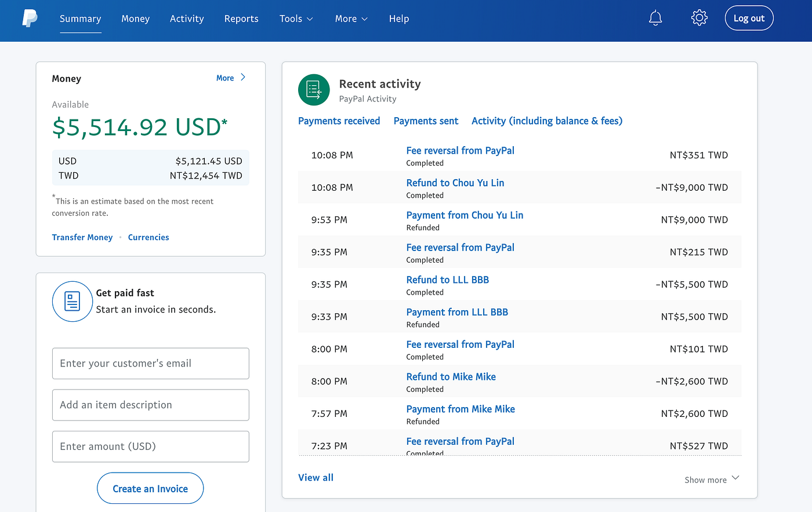
Task: Open the Help navigation item
Action: pyautogui.click(x=399, y=19)
